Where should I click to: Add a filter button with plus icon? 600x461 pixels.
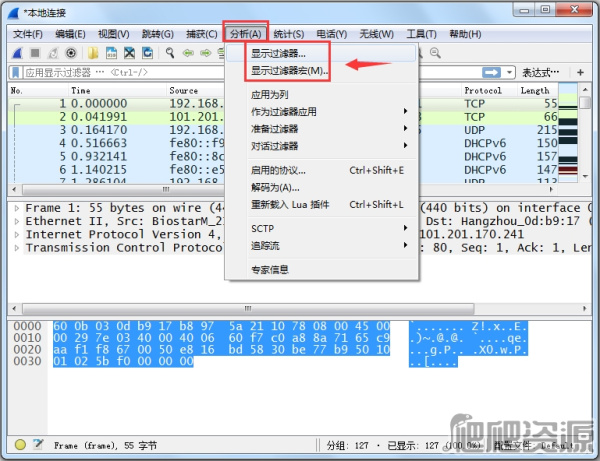tap(580, 72)
